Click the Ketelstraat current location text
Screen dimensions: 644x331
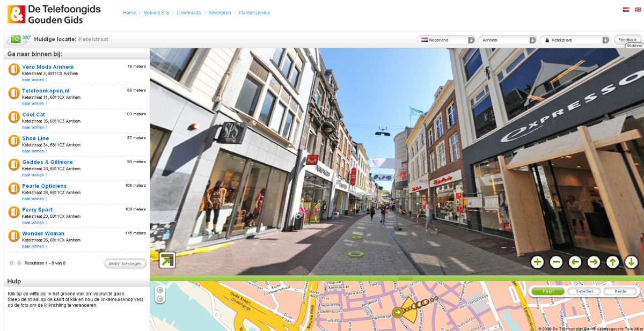[93, 39]
